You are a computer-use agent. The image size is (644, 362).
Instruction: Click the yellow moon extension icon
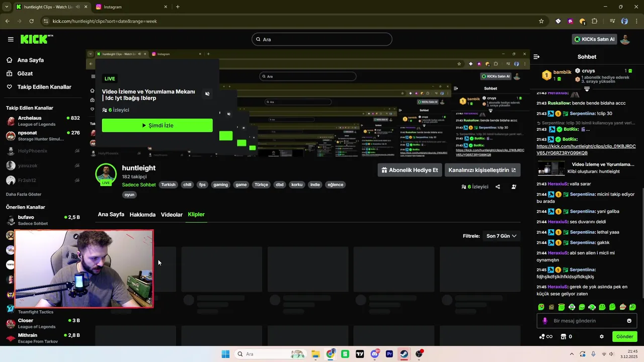coord(582,21)
